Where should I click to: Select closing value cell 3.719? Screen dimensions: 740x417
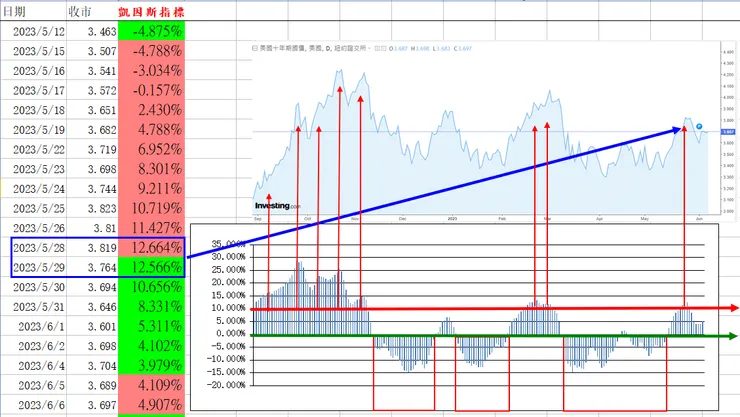pos(92,149)
